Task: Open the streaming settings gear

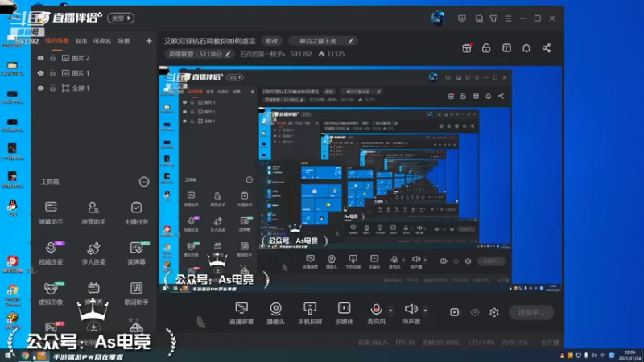Action: (x=494, y=312)
